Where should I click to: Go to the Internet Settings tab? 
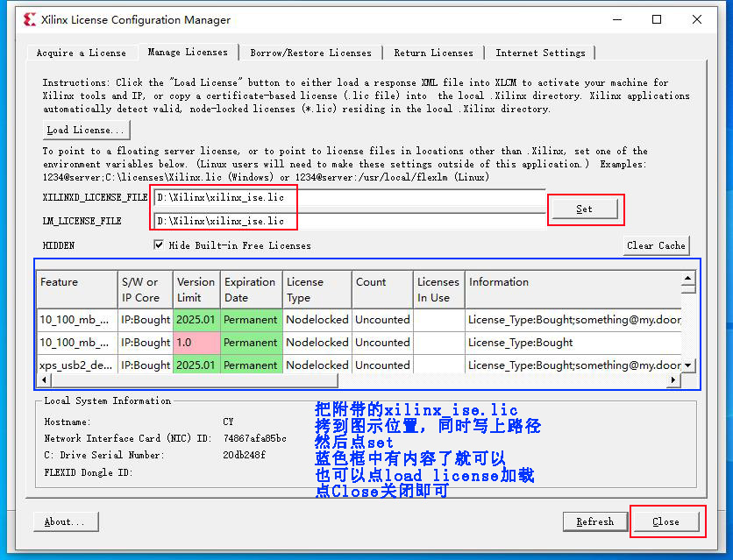coord(540,53)
